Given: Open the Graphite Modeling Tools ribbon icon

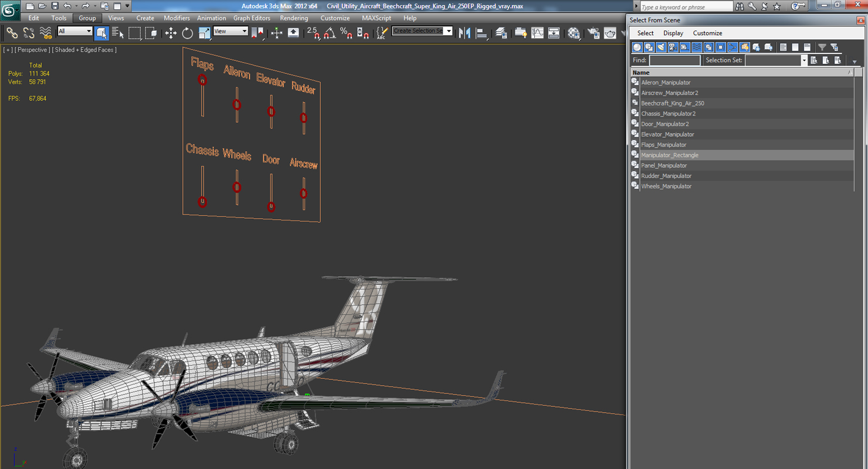Looking at the screenshot, I should coord(521,33).
